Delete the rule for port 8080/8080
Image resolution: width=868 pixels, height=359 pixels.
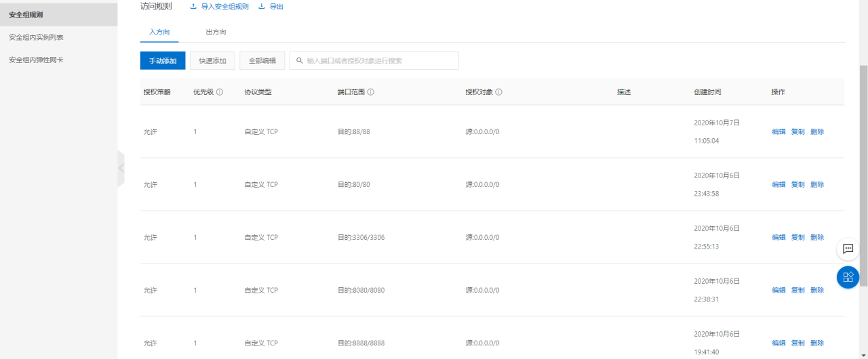click(817, 291)
